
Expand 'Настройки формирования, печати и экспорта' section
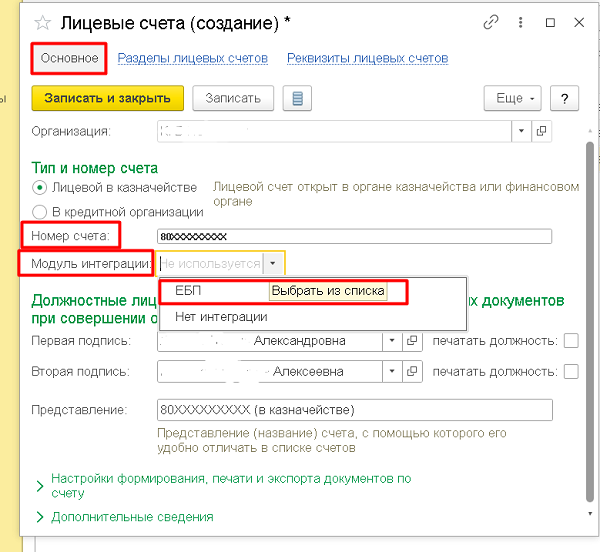pos(40,486)
